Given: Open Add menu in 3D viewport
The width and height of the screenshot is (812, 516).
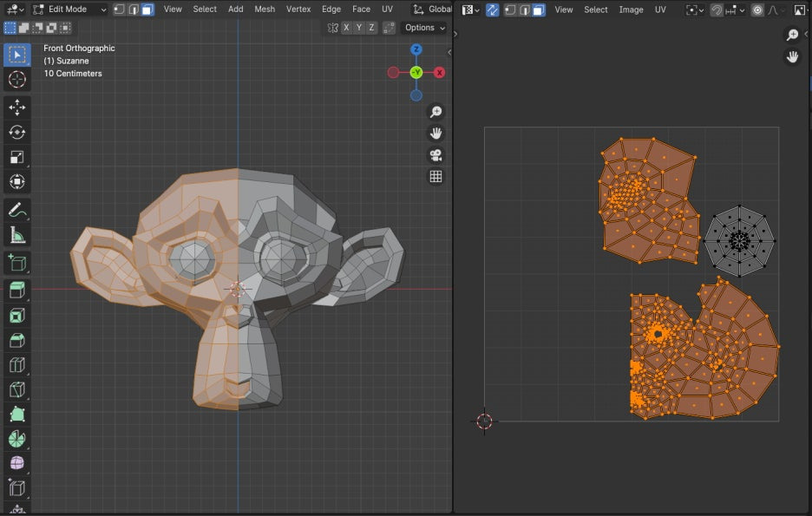Looking at the screenshot, I should [x=236, y=10].
